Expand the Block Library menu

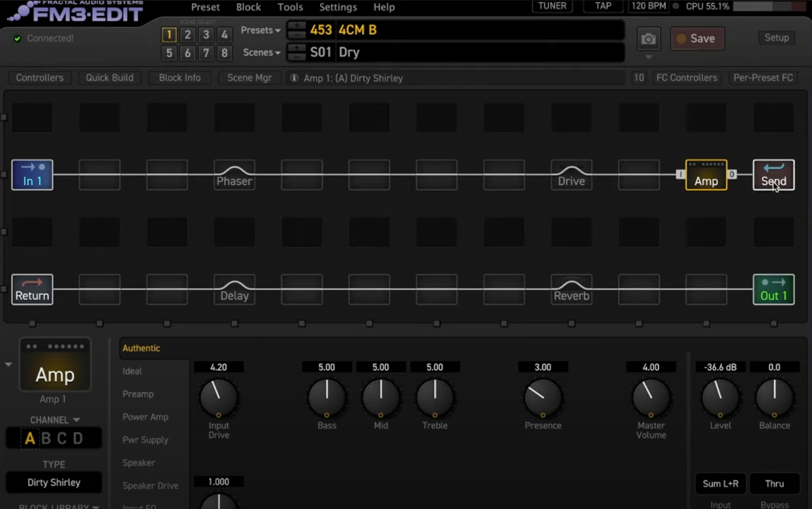coord(59,506)
